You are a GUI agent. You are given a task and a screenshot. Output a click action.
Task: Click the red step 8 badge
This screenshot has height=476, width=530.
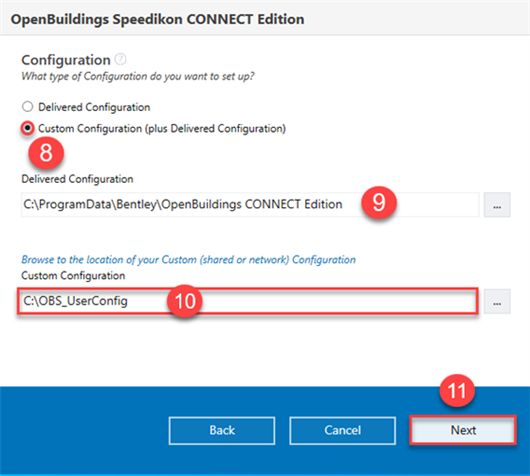46,153
